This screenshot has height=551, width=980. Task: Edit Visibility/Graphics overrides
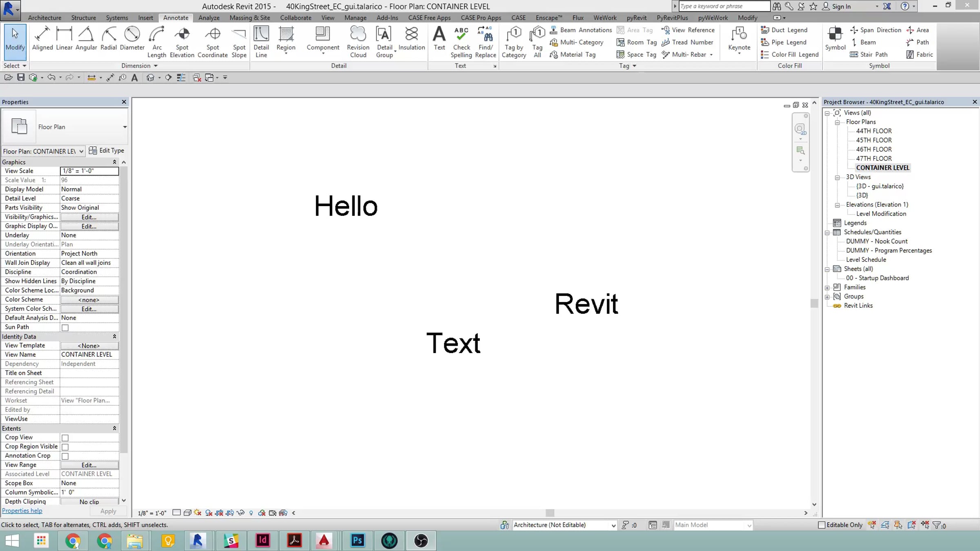tap(89, 217)
